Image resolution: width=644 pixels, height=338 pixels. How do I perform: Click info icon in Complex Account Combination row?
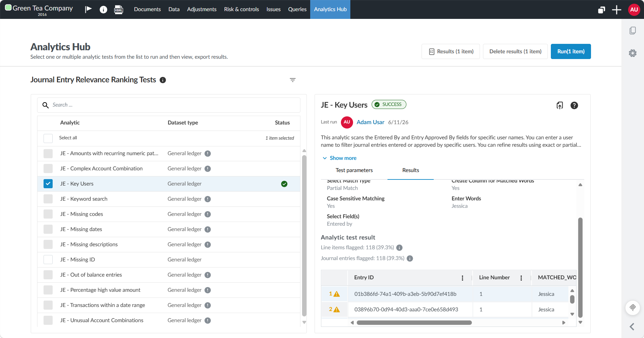tap(208, 169)
